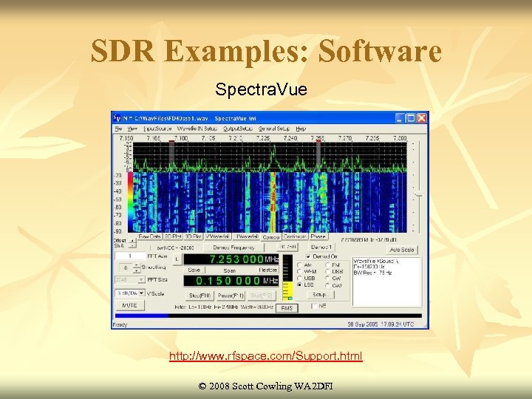Viewport: 532px width, 399px height.
Task: Switch to the Phase tab
Action: 318,236
